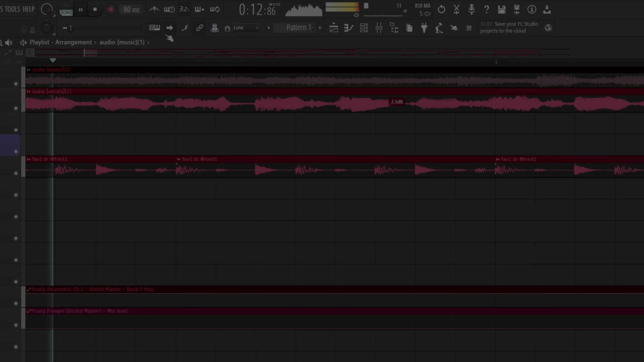The height and width of the screenshot is (362, 644).
Task: Open the TOOLS menu
Action: tap(12, 9)
